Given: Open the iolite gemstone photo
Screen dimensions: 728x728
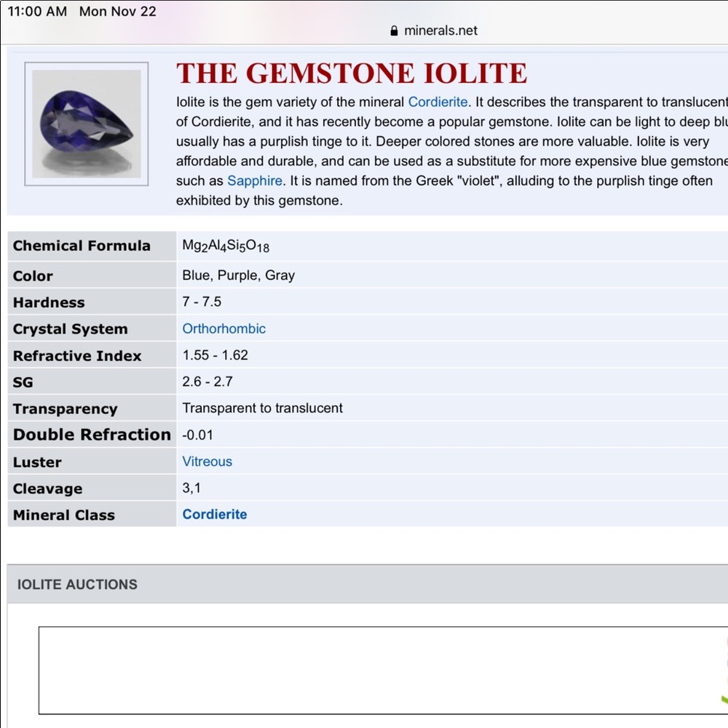Looking at the screenshot, I should (85, 124).
